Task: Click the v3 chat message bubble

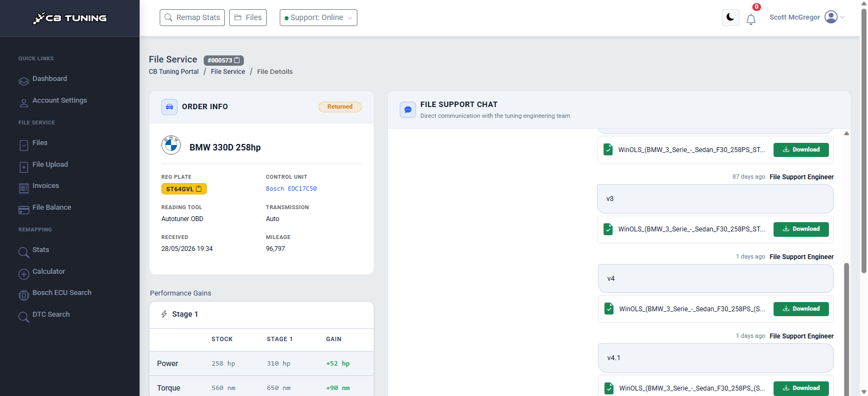Action: (x=715, y=199)
